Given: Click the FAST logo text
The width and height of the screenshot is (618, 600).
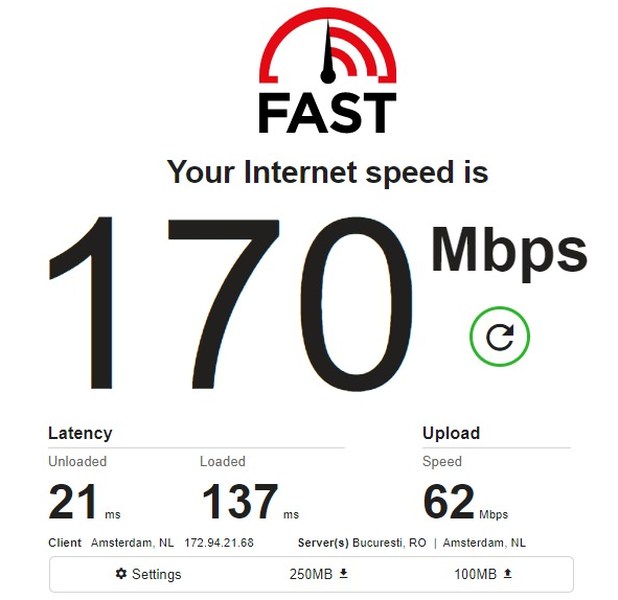Looking at the screenshot, I should (328, 113).
